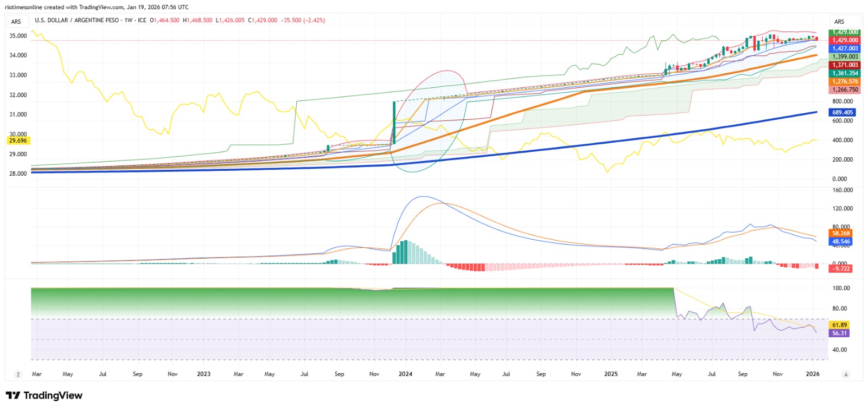
Task: Click the A auto-scale icon at bottom-right
Action: click(x=846, y=374)
